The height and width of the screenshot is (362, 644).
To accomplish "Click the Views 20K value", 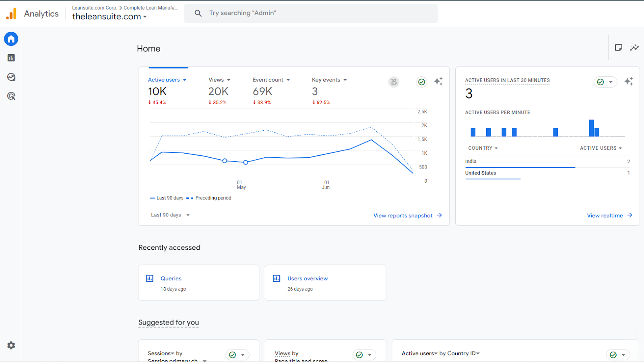I will tap(218, 92).
